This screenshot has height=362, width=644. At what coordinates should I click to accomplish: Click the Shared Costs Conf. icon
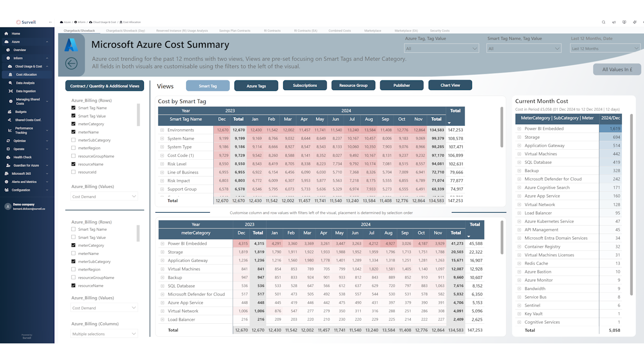click(x=9, y=120)
